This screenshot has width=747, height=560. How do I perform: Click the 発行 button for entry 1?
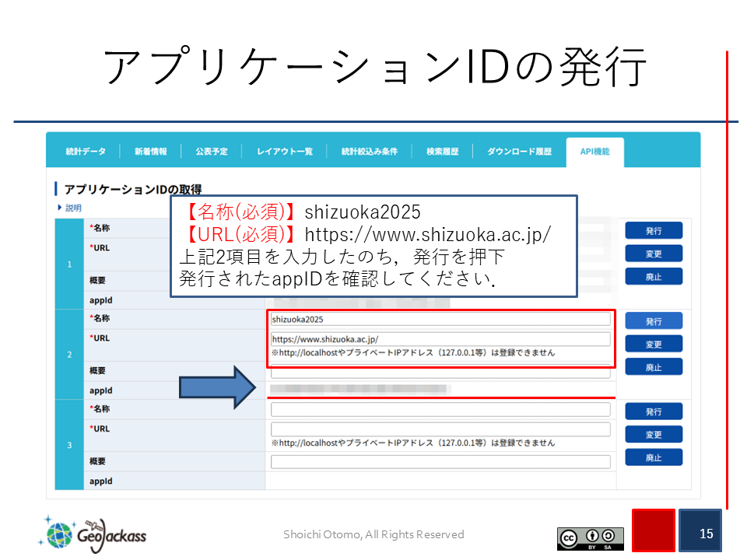[x=654, y=231]
